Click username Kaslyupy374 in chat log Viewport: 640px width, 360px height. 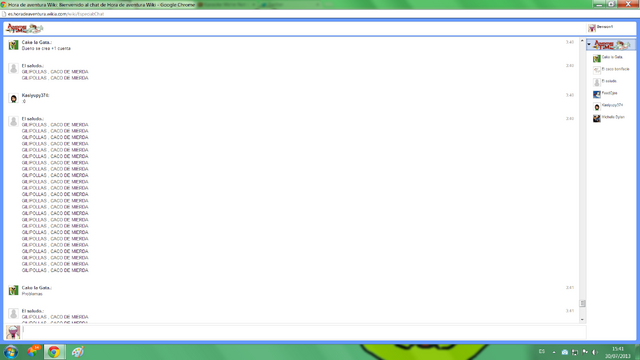35,95
